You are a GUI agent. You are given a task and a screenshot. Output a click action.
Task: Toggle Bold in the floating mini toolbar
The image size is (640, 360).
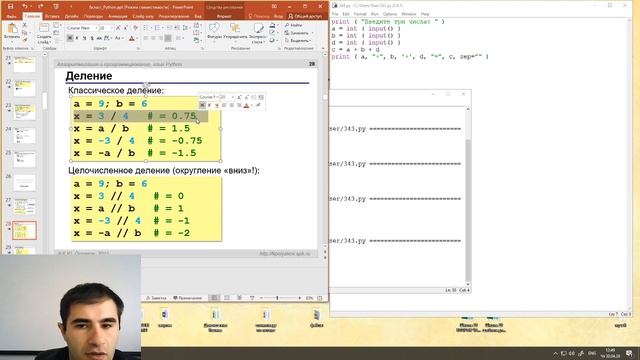pos(202,105)
